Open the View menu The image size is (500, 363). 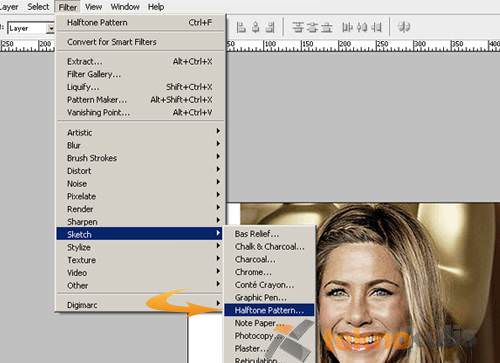click(93, 7)
